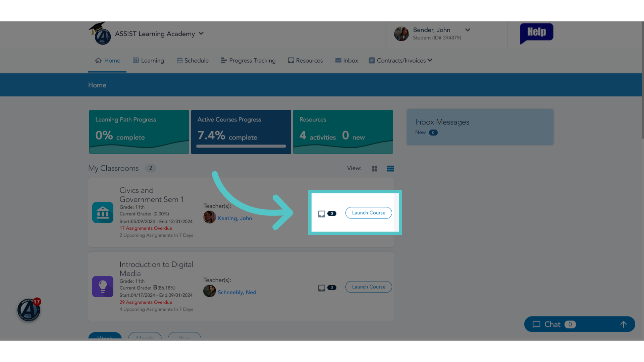The height and width of the screenshot is (362, 644).
Task: Open the Learning Path Progress card
Action: [x=139, y=132]
